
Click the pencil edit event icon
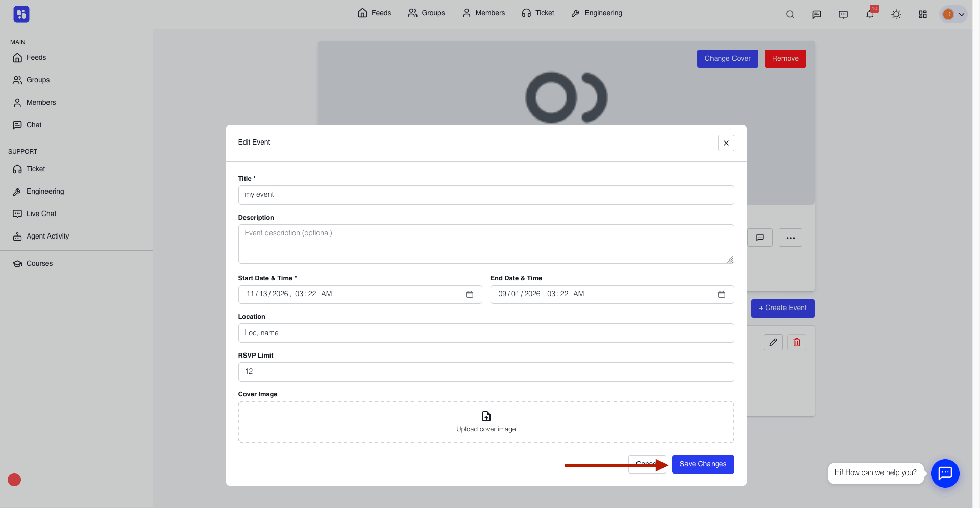click(773, 342)
